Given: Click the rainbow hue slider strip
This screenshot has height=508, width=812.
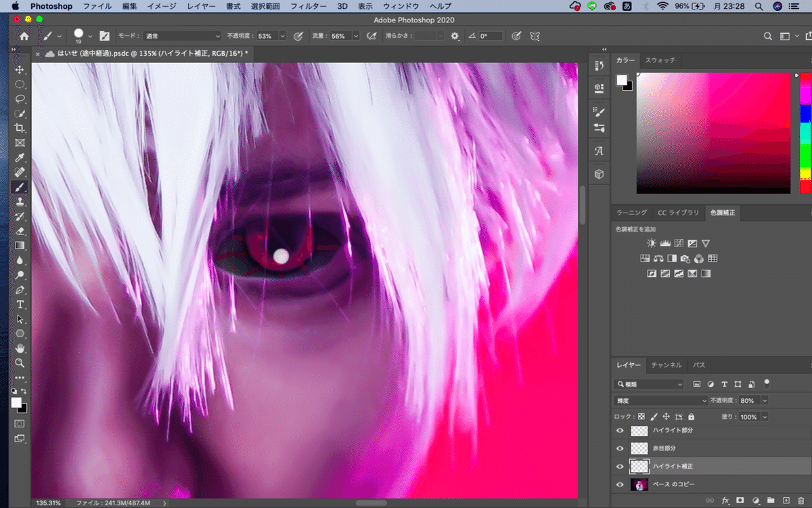Looking at the screenshot, I should tap(805, 132).
